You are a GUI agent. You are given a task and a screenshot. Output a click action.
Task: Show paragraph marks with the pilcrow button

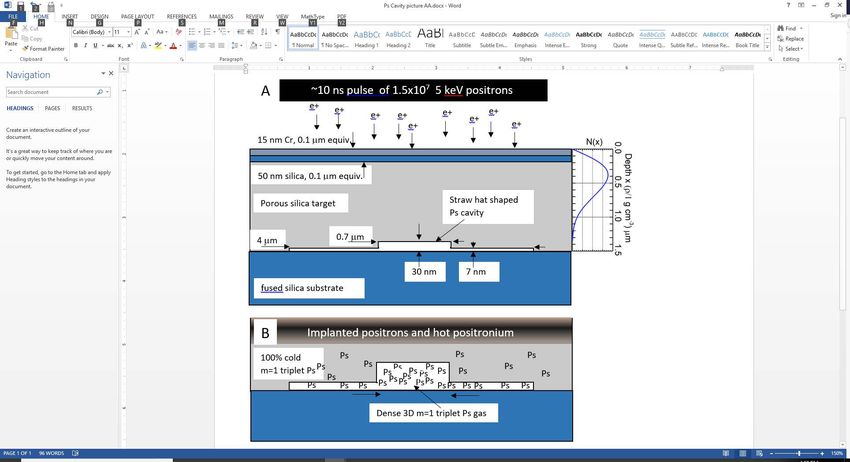pos(278,32)
